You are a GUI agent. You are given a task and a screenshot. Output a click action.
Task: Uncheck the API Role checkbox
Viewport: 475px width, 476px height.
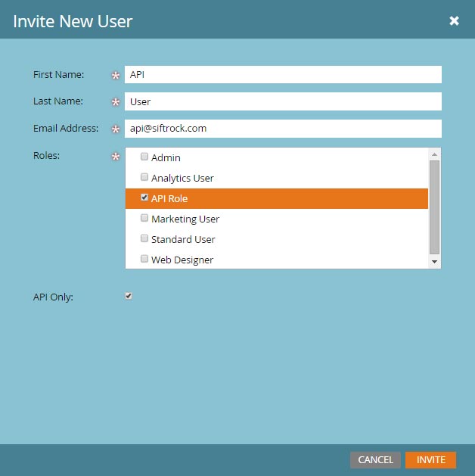pos(144,198)
